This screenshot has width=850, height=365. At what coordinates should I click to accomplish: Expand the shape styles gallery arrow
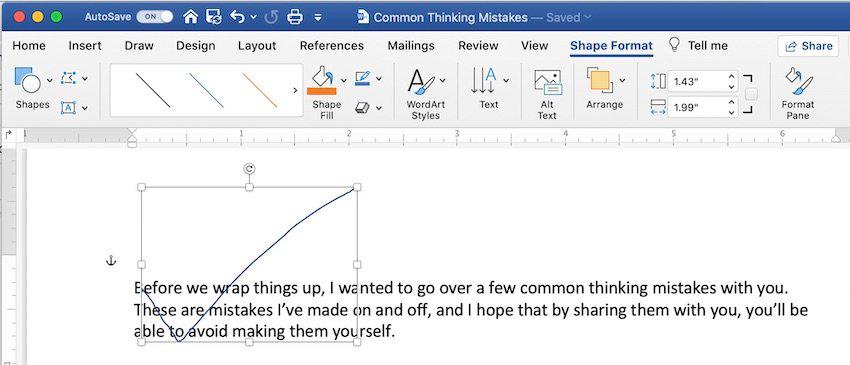coord(295,91)
